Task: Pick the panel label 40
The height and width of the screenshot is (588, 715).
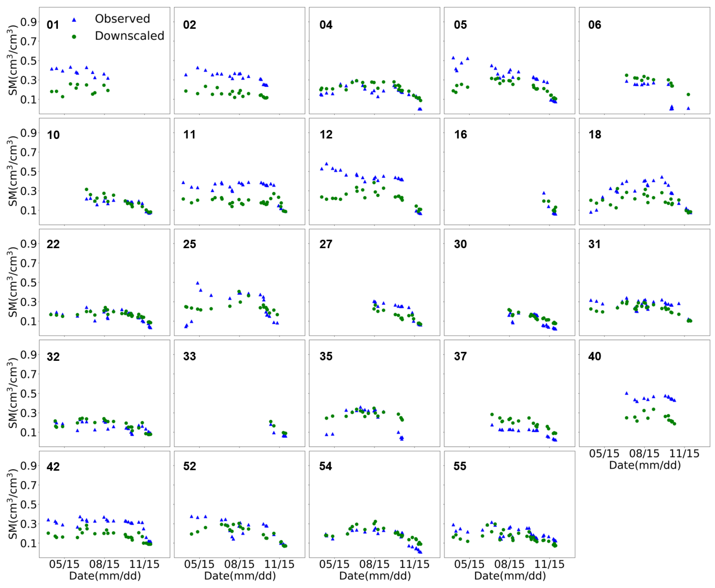Action: pos(595,356)
